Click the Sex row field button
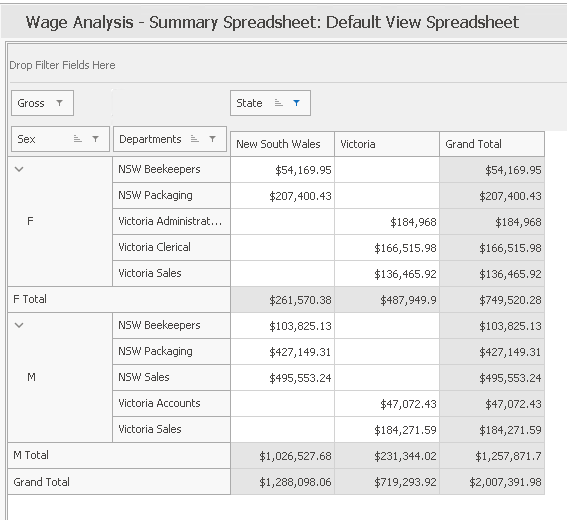Image resolution: width=567 pixels, height=520 pixels. click(60, 139)
